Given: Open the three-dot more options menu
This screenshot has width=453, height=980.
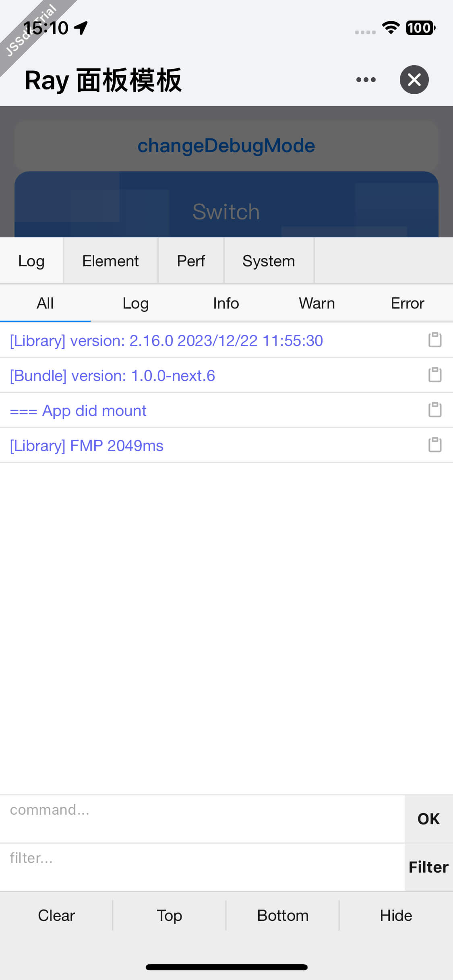Looking at the screenshot, I should (x=366, y=80).
